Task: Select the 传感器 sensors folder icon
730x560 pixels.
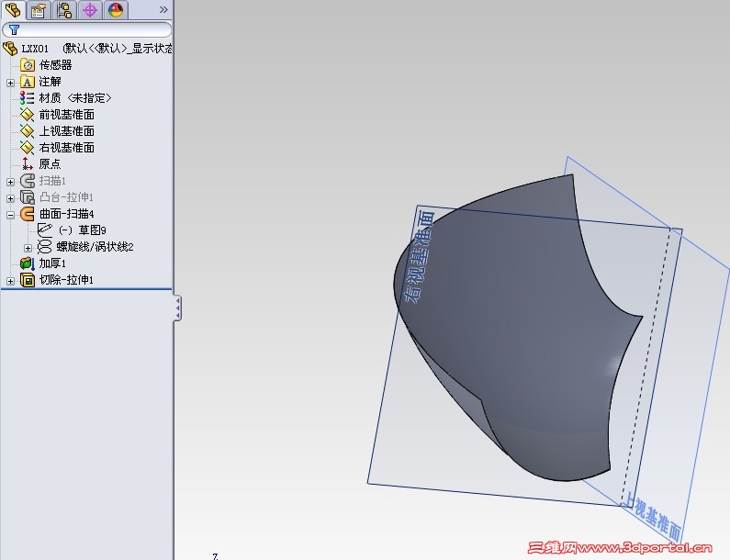Action: (x=28, y=65)
